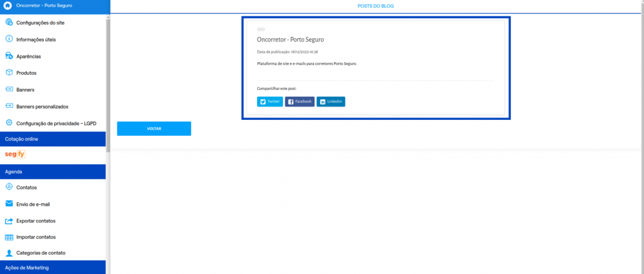Image resolution: width=644 pixels, height=274 pixels.
Task: Click the Exportar contatos share icon
Action: (x=9, y=221)
